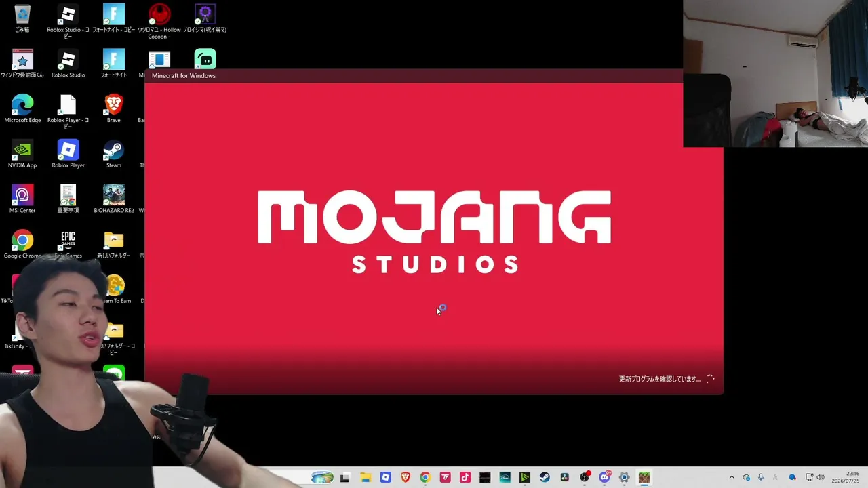Focus Minecraft from its taskbar icon

644,477
